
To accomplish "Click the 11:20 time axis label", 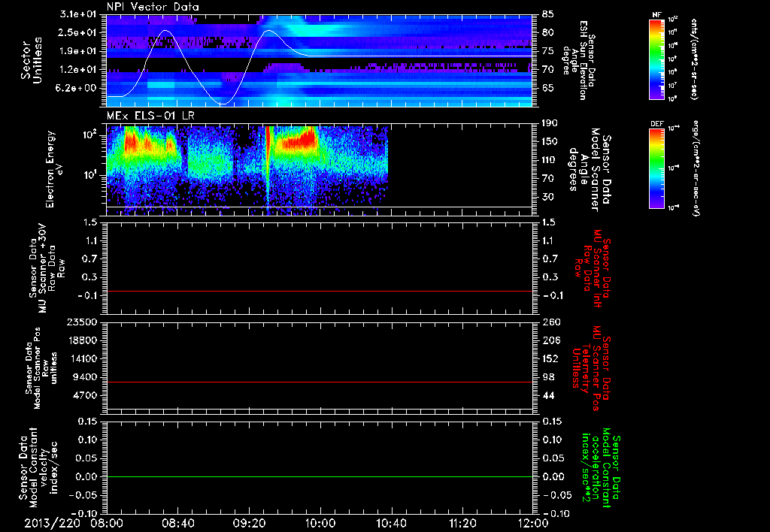I will click(462, 523).
